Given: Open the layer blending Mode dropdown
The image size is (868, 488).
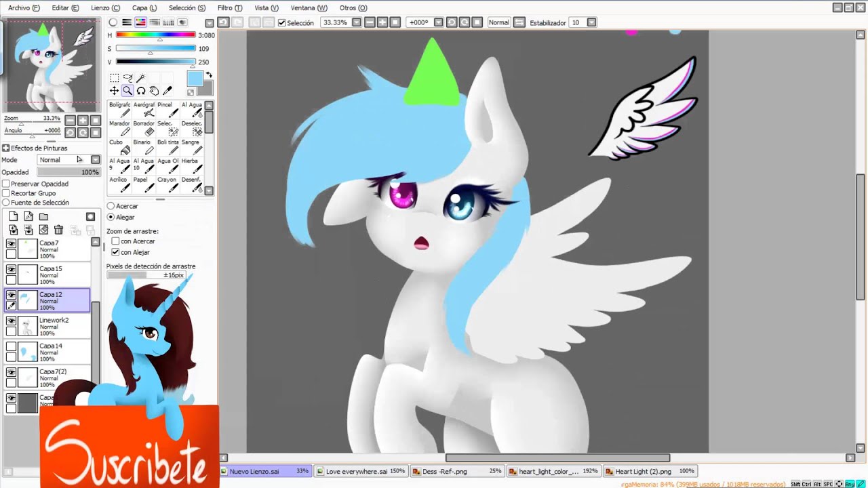Looking at the screenshot, I should [x=95, y=160].
